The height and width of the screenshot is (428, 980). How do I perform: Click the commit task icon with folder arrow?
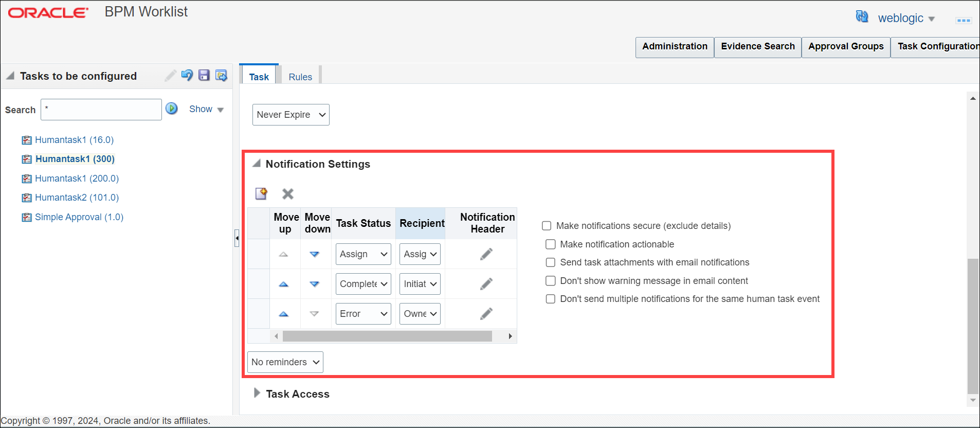click(221, 76)
